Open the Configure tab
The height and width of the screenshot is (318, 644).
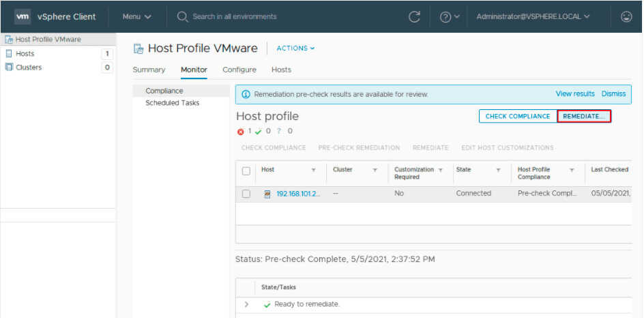[239, 70]
